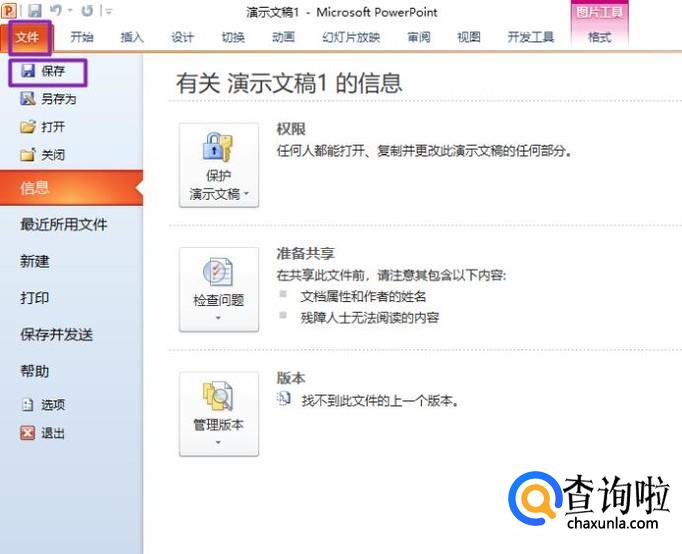
Task: Switch to the 开始 ribbon tab
Action: (x=82, y=37)
